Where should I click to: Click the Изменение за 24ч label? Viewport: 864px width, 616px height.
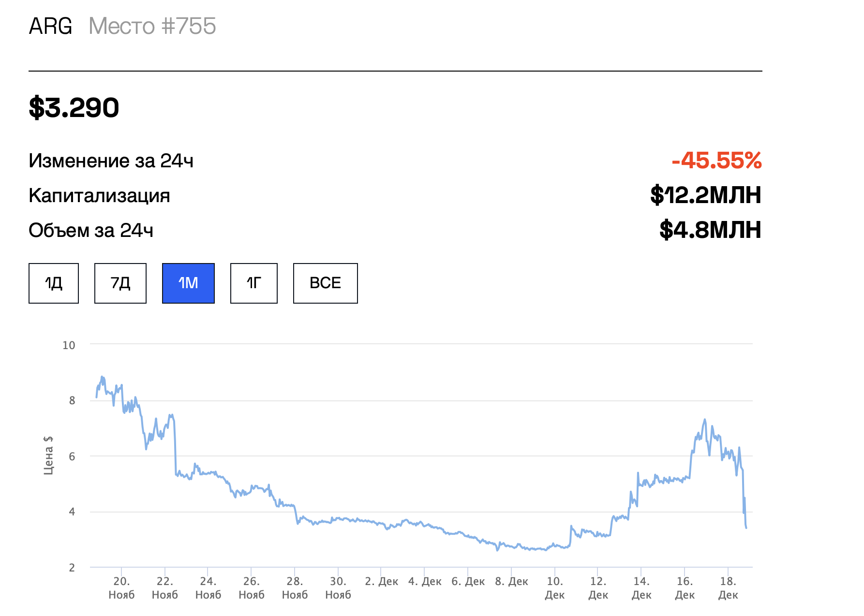(x=111, y=161)
